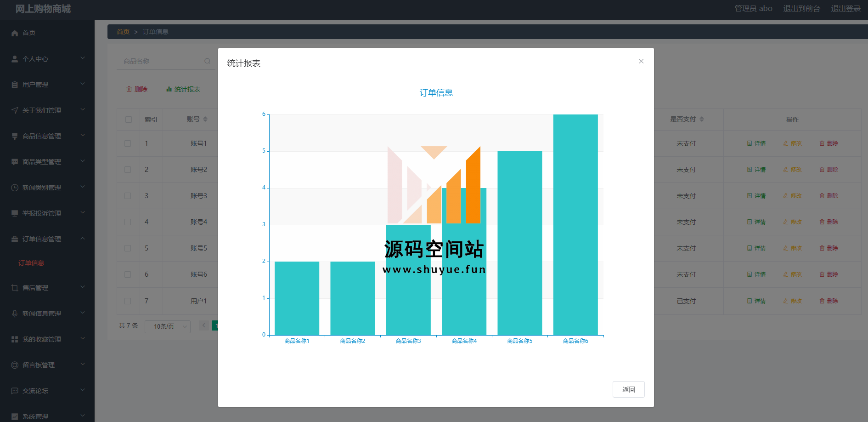The height and width of the screenshot is (422, 868).
Task: Expand the 商品信息管理 menu chevron
Action: pyautogui.click(x=83, y=135)
